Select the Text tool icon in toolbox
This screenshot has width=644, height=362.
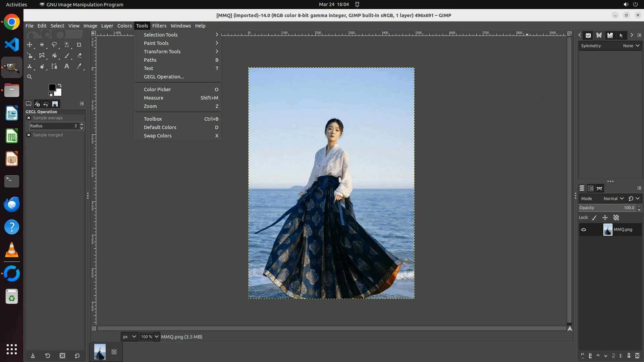click(67, 66)
